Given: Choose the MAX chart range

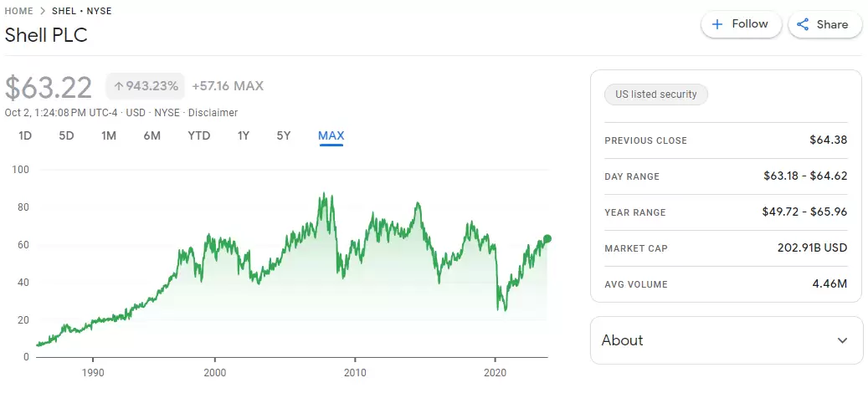Looking at the screenshot, I should [331, 135].
